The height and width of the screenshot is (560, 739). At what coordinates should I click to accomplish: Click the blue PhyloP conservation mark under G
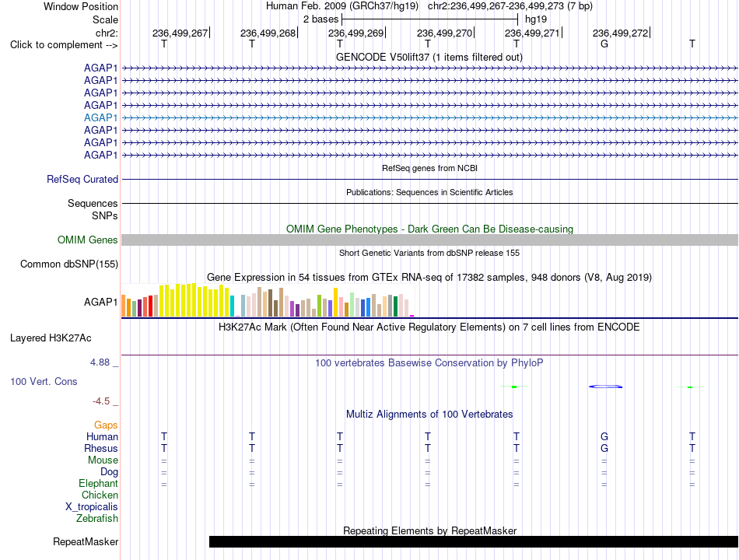[606, 387]
